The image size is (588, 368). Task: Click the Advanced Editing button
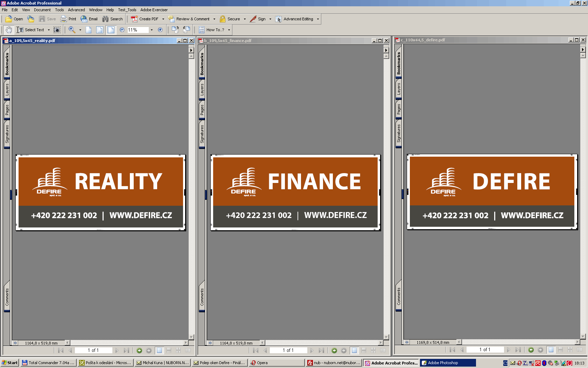click(x=294, y=19)
